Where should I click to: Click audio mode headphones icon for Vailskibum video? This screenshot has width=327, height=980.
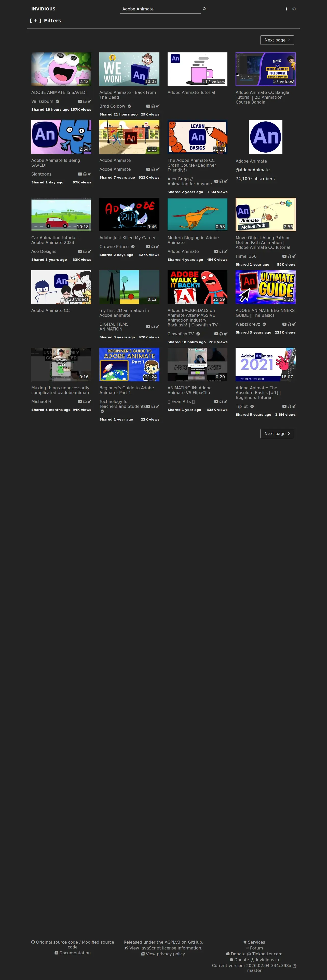[85, 101]
